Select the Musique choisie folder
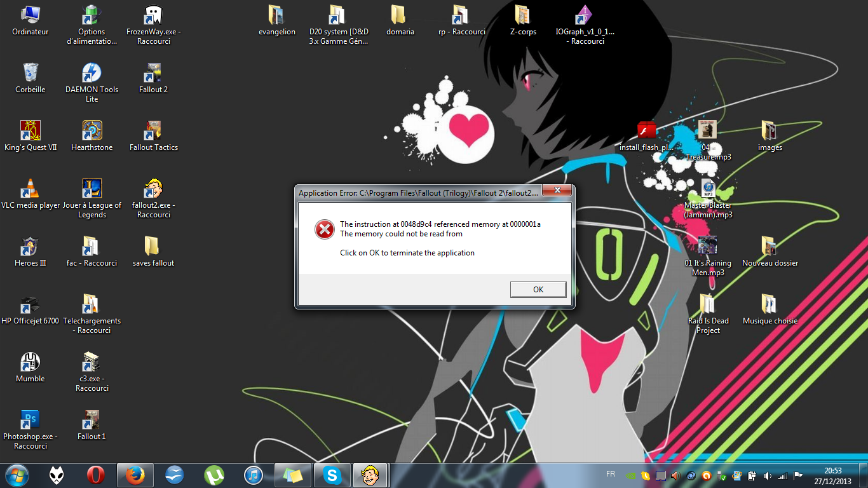The height and width of the screenshot is (488, 868). click(770, 310)
